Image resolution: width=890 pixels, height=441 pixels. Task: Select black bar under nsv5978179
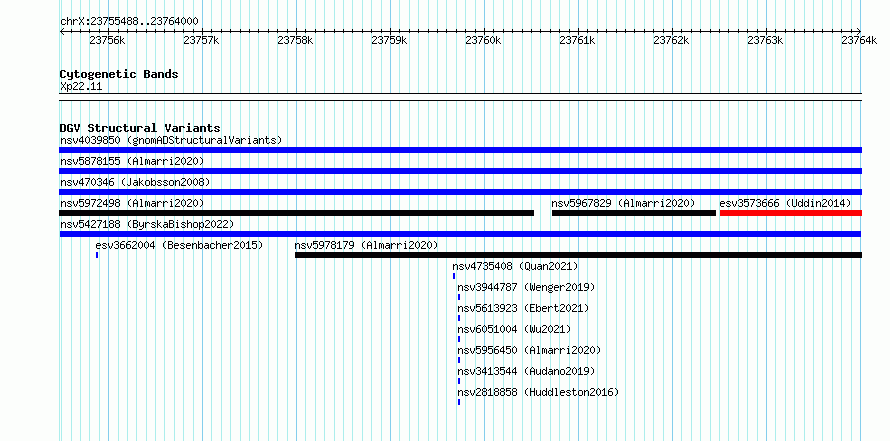(x=578, y=255)
